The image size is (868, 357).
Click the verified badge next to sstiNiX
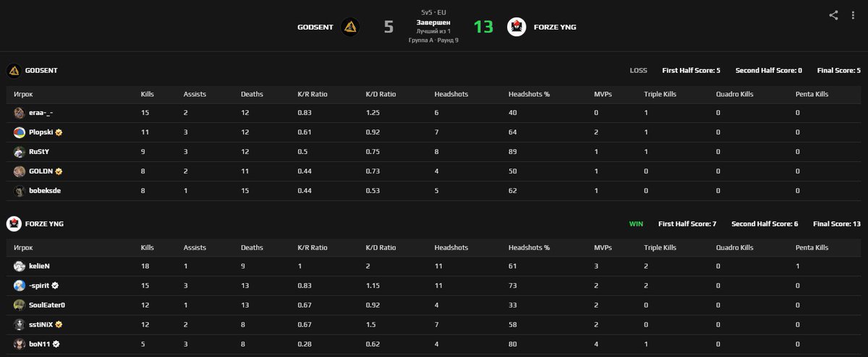[59, 324]
